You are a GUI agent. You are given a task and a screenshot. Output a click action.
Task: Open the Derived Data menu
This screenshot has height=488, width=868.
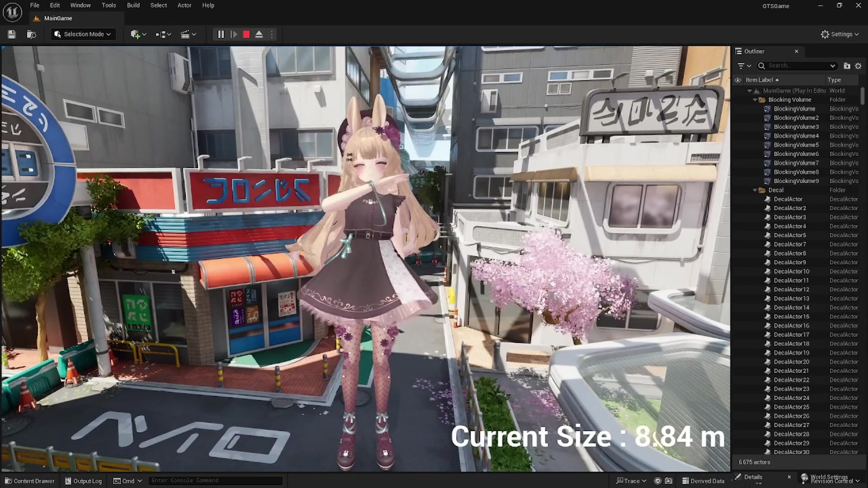point(703,481)
